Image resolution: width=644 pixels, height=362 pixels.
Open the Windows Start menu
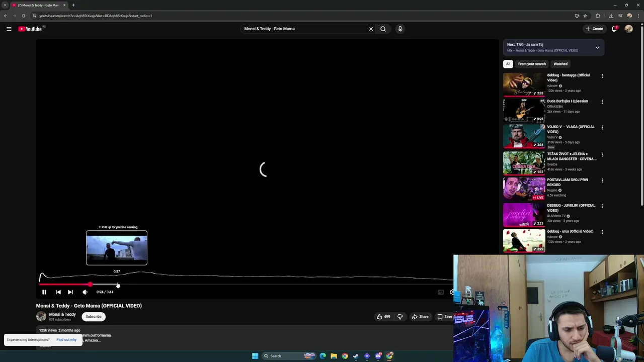pos(255,356)
